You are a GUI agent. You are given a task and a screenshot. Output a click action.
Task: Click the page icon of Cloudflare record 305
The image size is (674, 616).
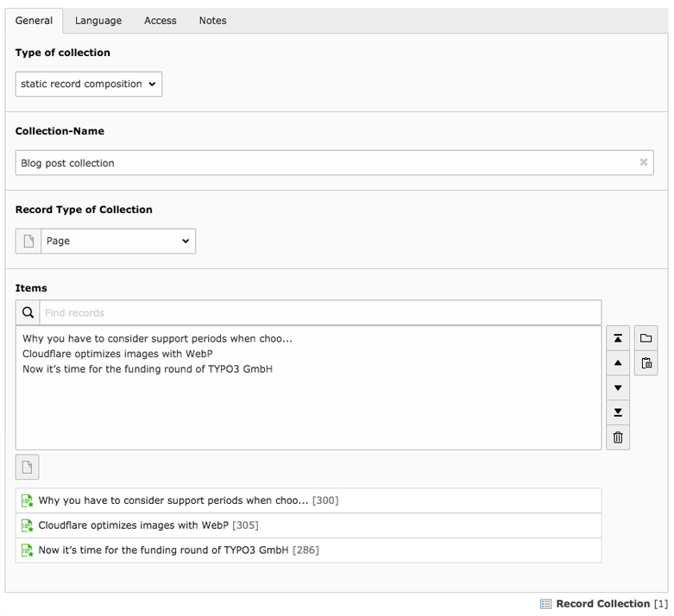pos(28,525)
